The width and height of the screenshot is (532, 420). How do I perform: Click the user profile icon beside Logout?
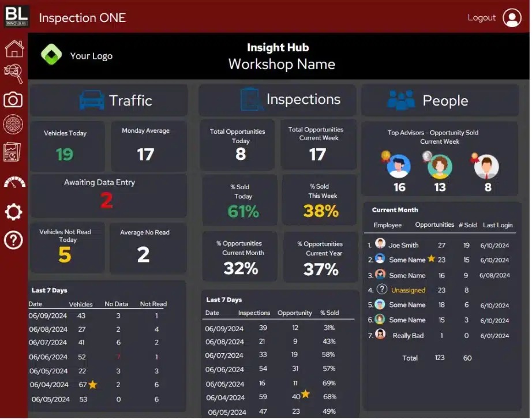(x=511, y=18)
